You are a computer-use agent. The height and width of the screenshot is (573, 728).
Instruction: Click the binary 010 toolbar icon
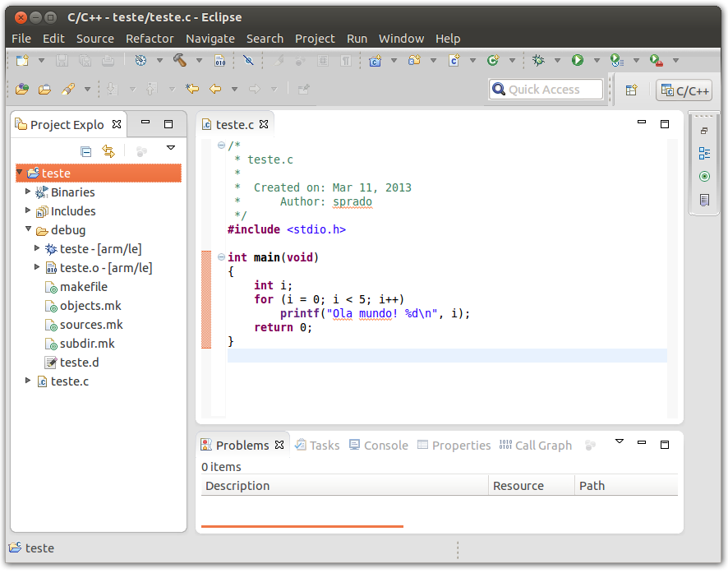(220, 60)
